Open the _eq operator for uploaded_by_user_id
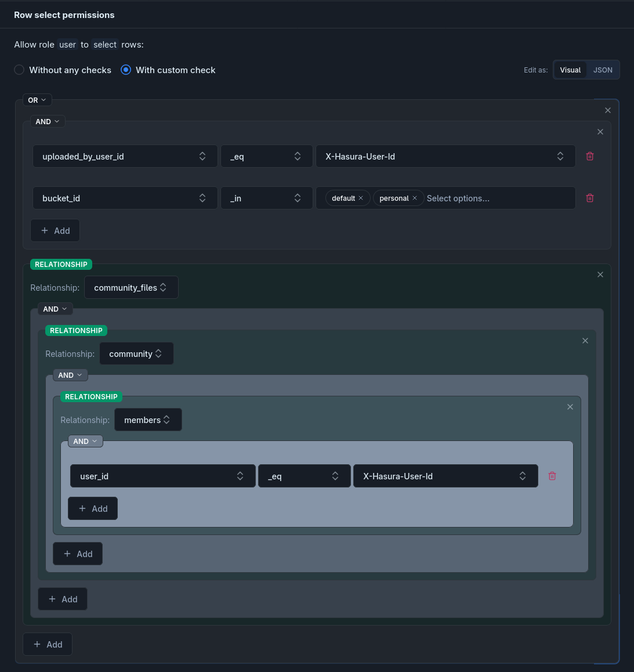Screen dimensions: 634x672 tap(266, 157)
